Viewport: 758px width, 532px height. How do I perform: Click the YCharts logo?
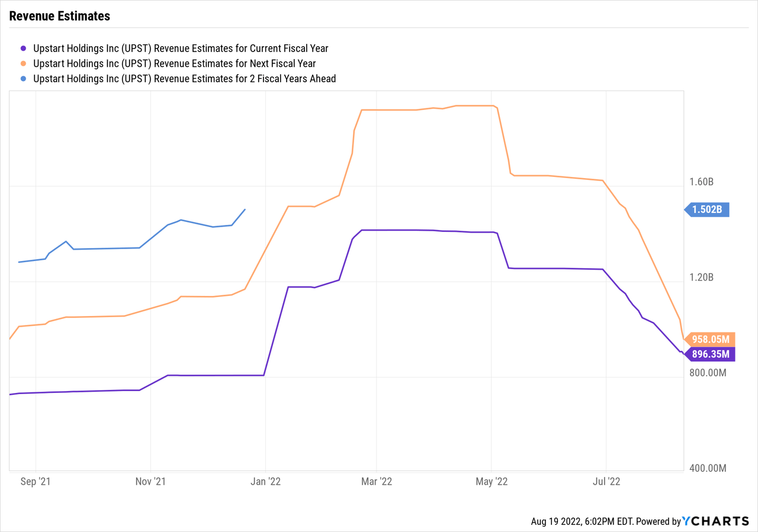pos(715,521)
